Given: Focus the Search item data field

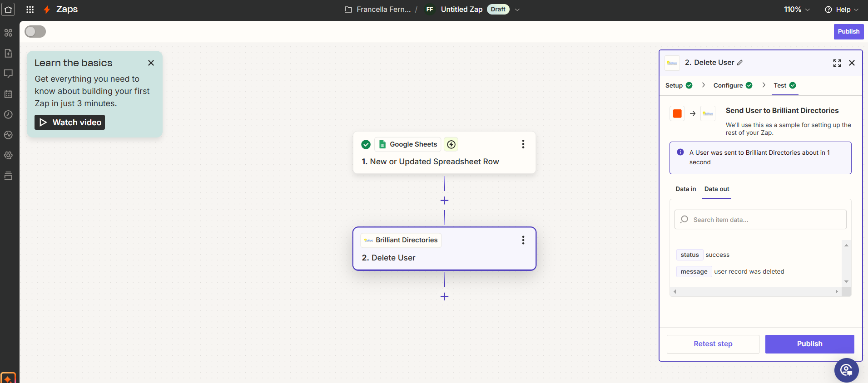Looking at the screenshot, I should coord(760,220).
